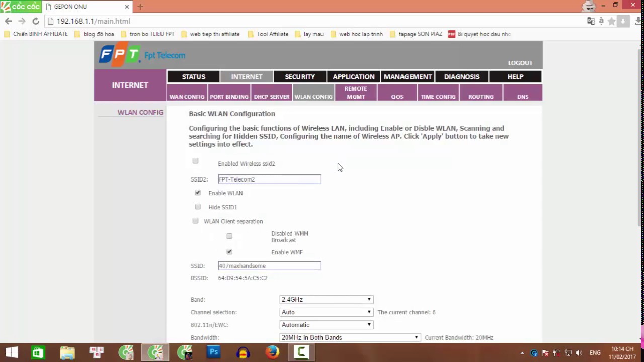The width and height of the screenshot is (644, 362).
Task: Click the browser forward arrow
Action: pyautogui.click(x=22, y=21)
